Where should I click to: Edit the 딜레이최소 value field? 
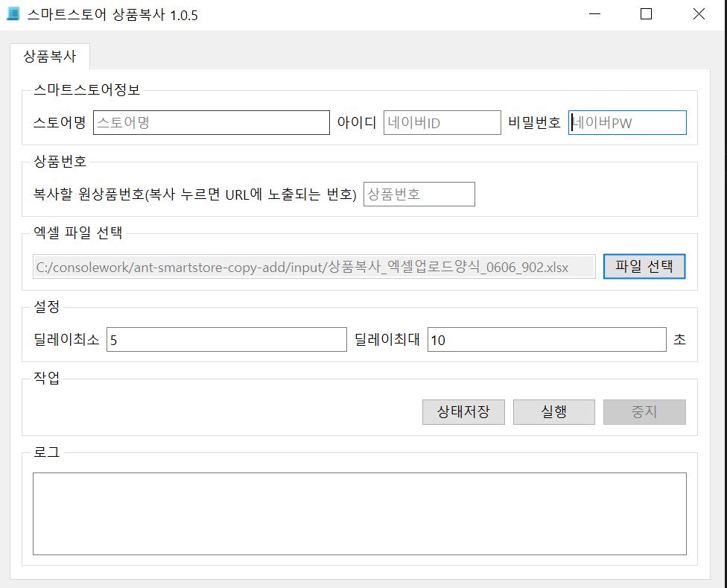click(226, 340)
